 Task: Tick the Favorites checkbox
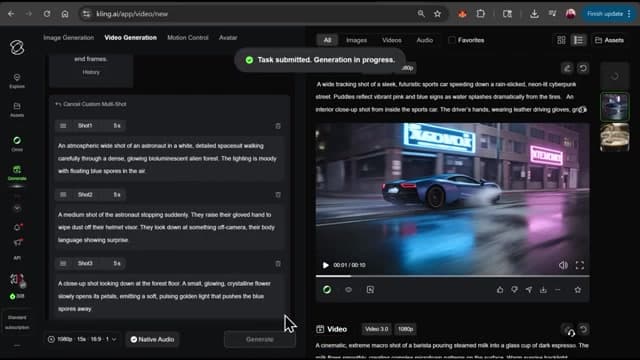(452, 40)
